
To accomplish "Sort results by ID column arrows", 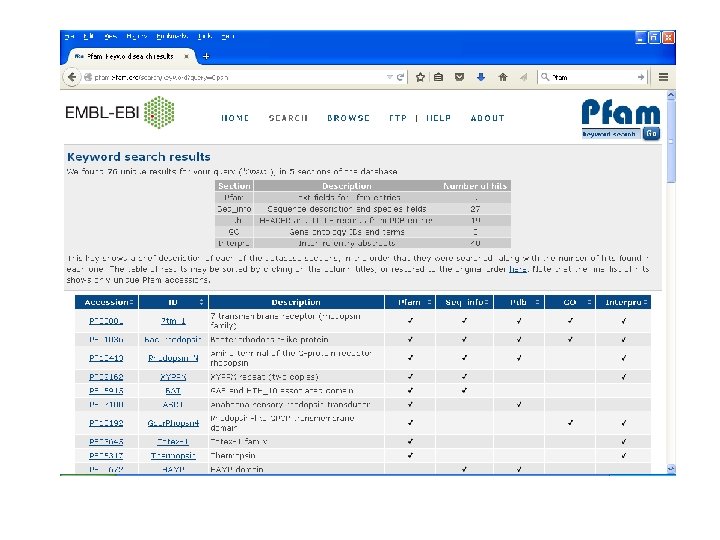I will point(201,302).
